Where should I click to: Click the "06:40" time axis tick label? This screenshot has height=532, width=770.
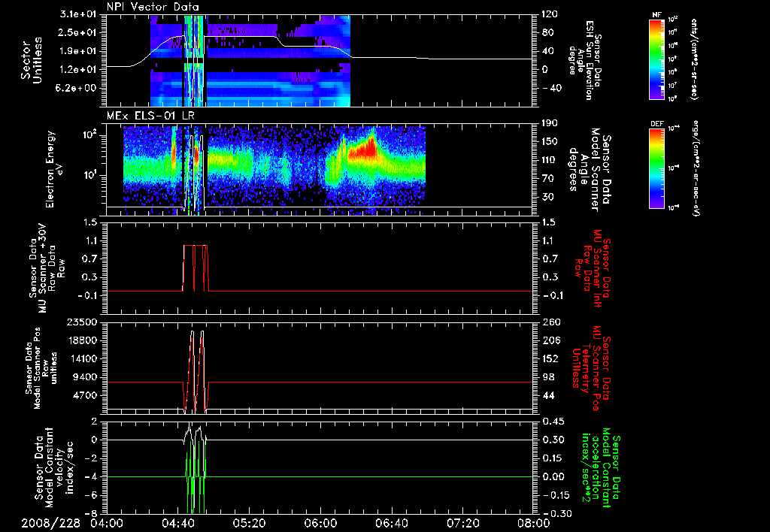(391, 524)
